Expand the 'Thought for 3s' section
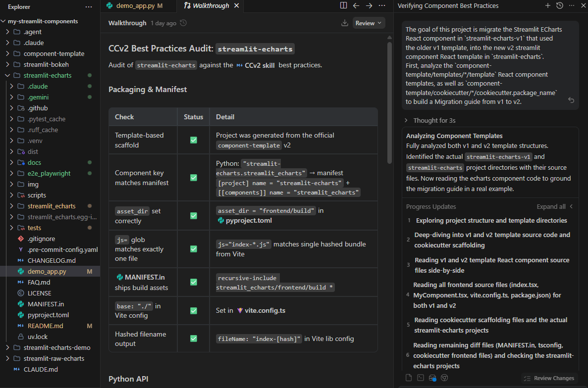588x388 pixels. 407,120
